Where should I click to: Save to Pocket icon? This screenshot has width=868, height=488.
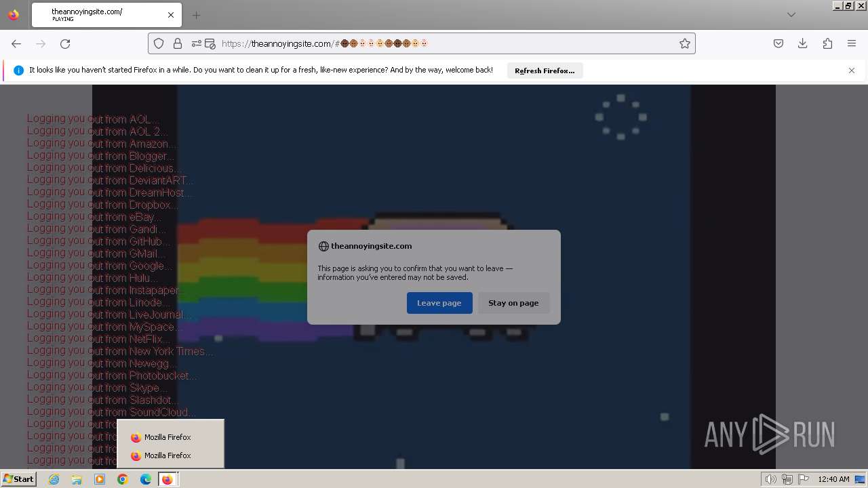coord(778,43)
